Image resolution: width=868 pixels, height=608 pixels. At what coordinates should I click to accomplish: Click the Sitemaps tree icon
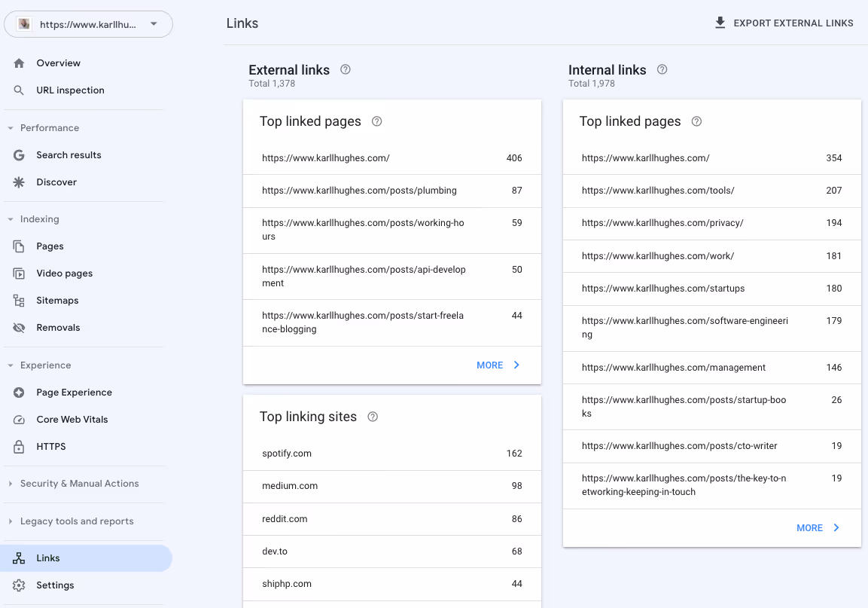click(x=19, y=301)
